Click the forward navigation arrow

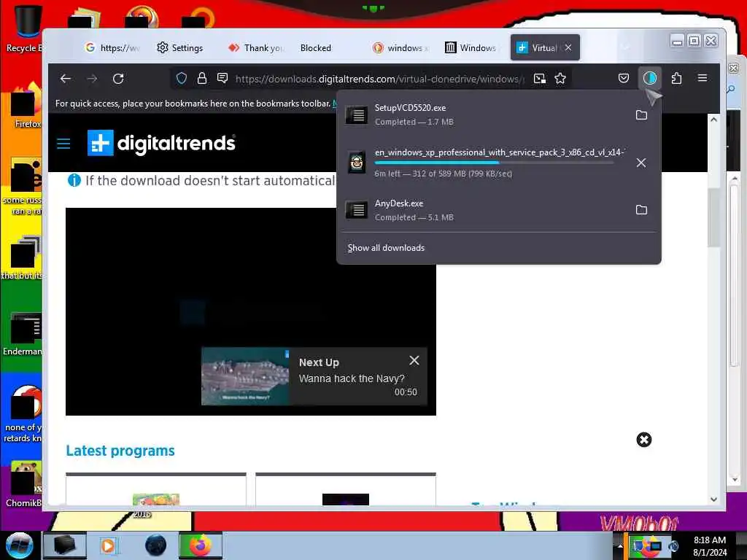[x=92, y=79]
